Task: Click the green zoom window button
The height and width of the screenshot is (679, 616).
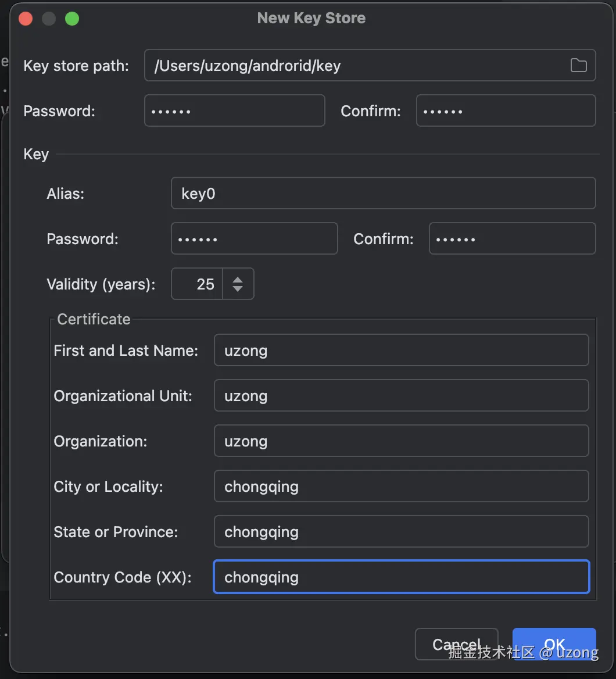Action: [x=72, y=19]
